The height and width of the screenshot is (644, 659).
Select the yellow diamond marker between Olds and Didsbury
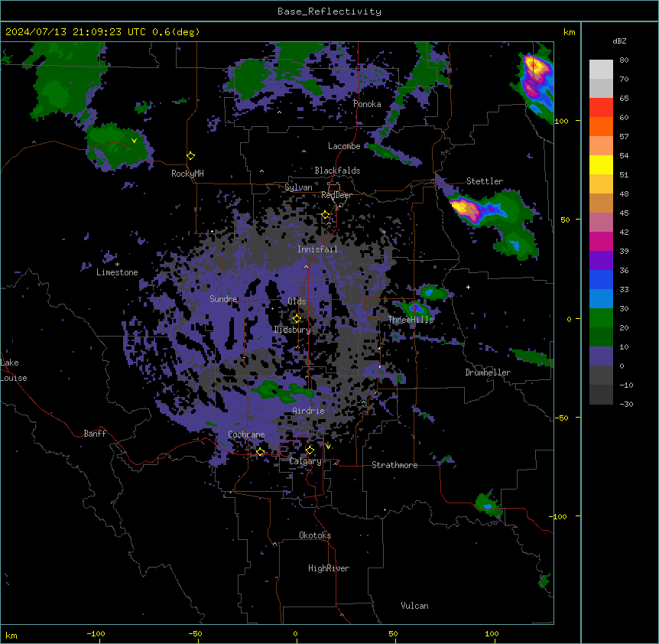[x=297, y=319]
